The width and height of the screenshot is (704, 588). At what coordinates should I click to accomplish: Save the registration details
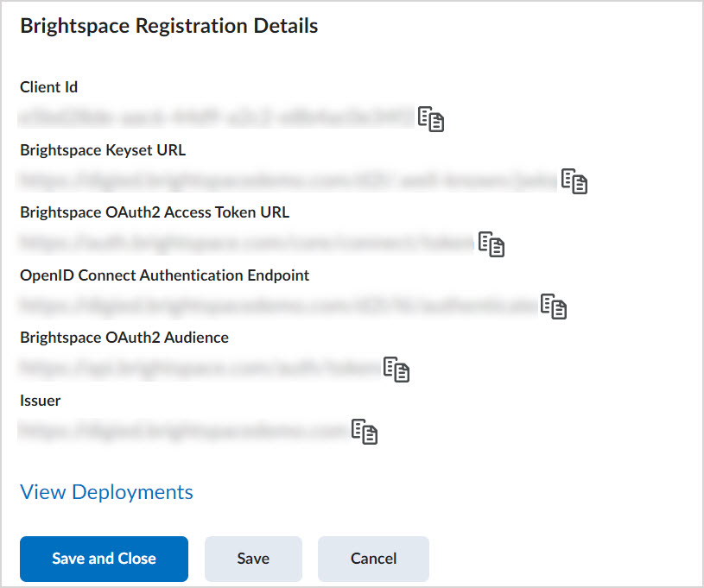[252, 559]
